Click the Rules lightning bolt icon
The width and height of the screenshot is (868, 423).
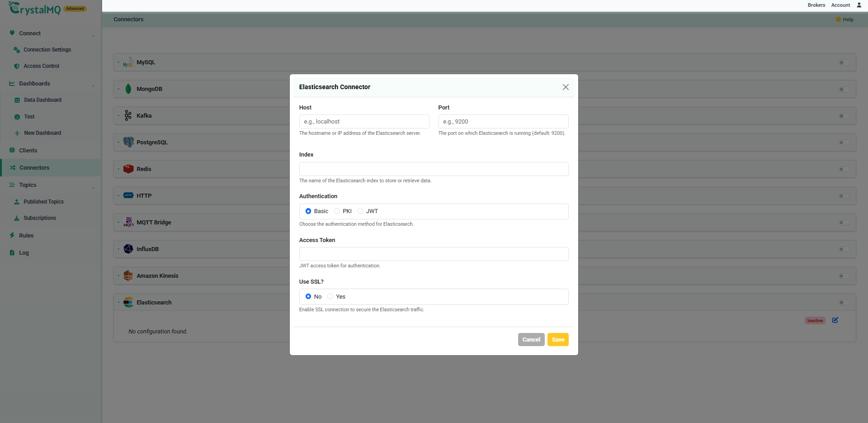pyautogui.click(x=12, y=235)
